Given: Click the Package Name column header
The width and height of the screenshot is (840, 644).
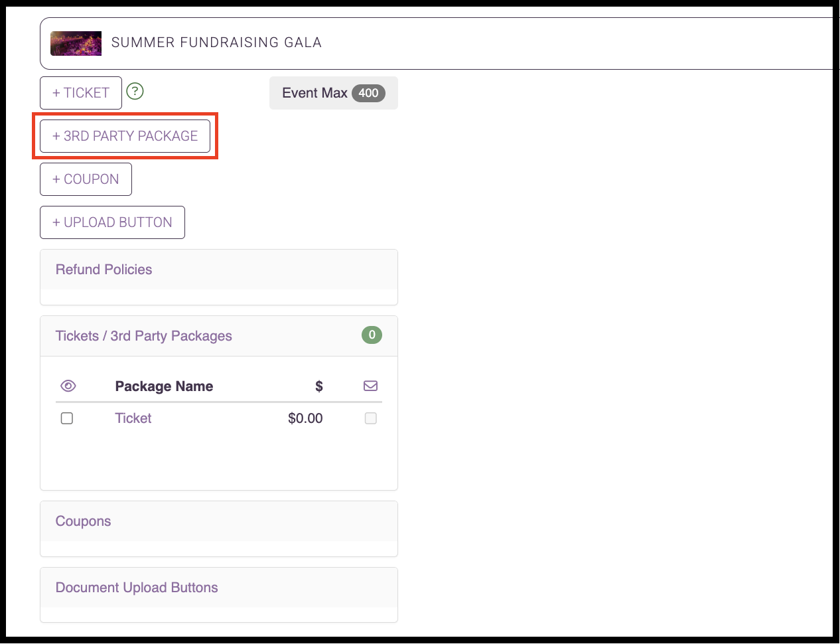Looking at the screenshot, I should click(x=164, y=386).
